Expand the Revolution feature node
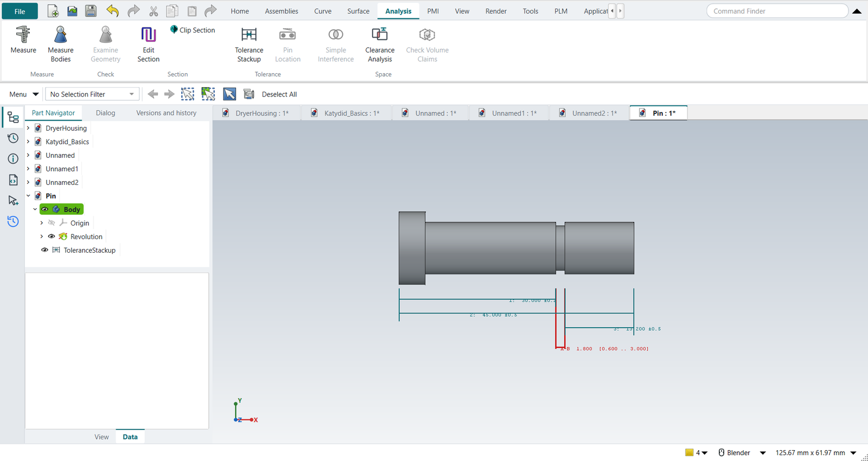The width and height of the screenshot is (868, 461). pos(42,236)
